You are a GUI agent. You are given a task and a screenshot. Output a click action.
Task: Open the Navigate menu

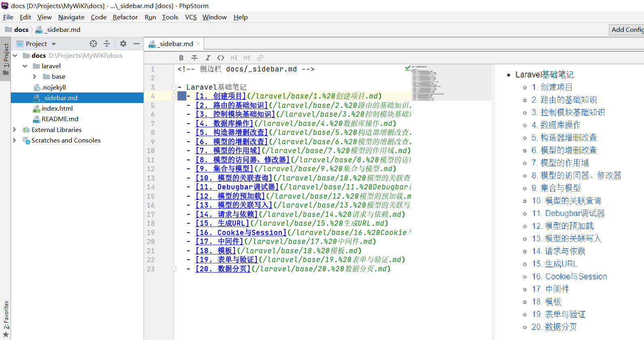(x=71, y=17)
